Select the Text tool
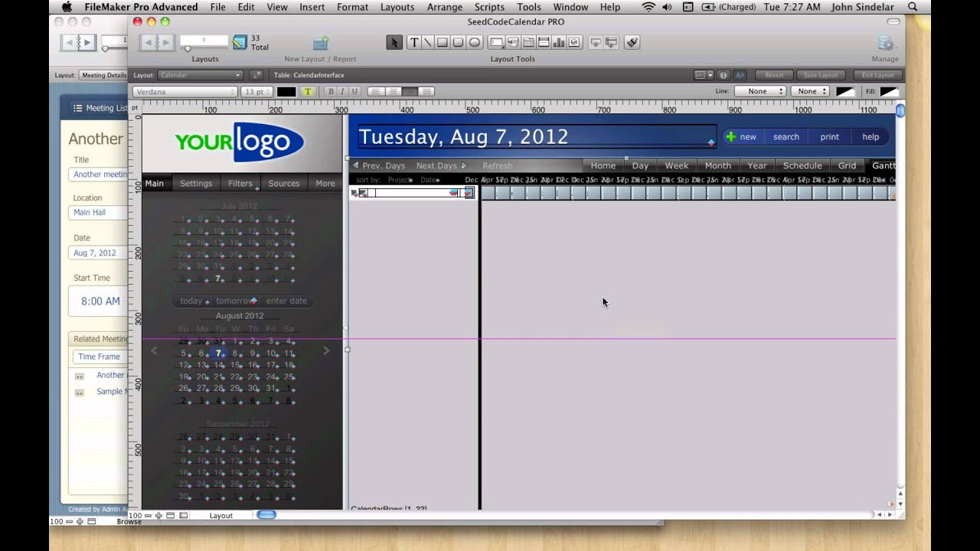Image resolution: width=980 pixels, height=551 pixels. (414, 43)
